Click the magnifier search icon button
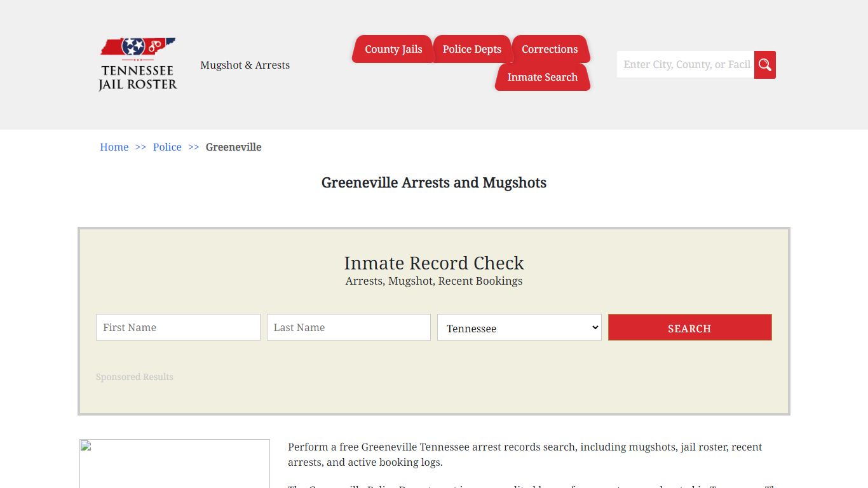868x488 pixels. (765, 65)
